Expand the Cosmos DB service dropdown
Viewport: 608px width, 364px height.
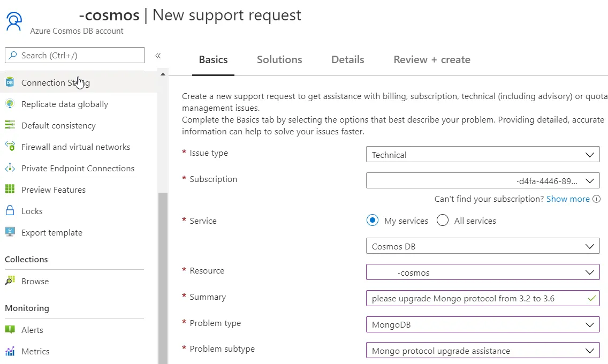click(482, 247)
